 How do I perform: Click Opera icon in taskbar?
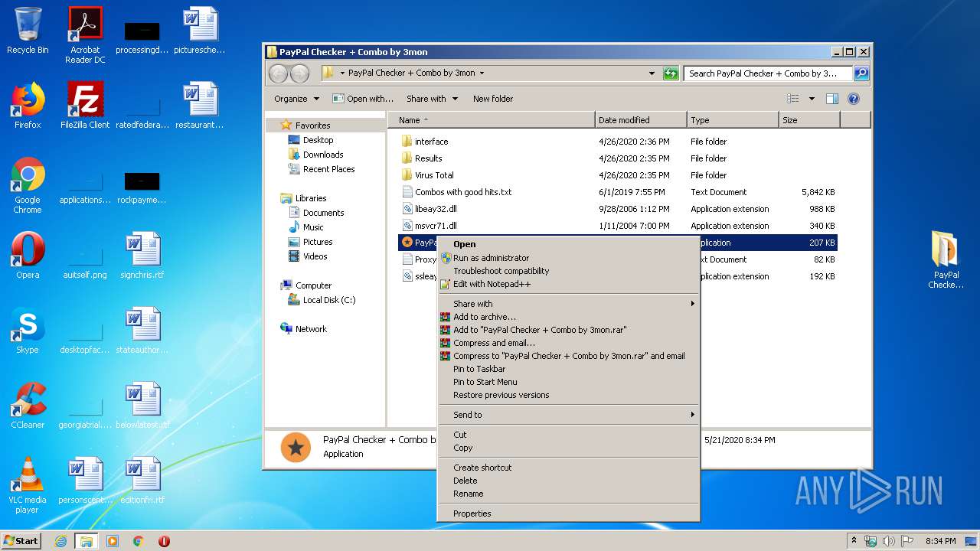click(x=165, y=541)
